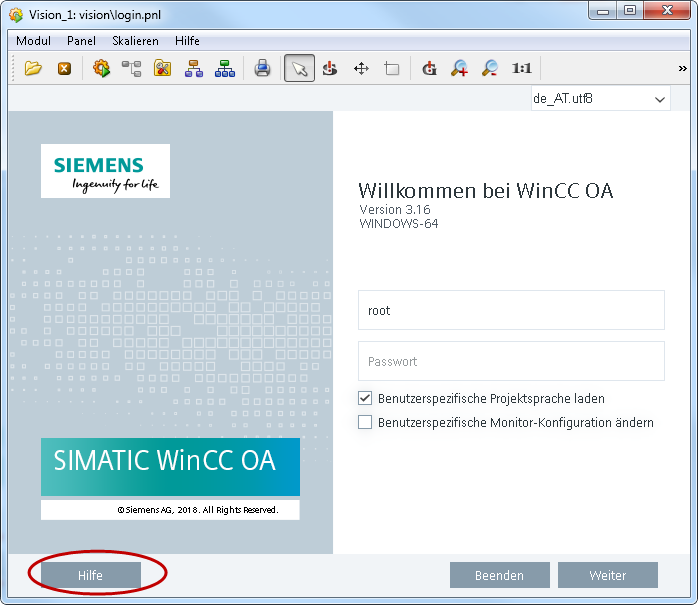Select the arrow pointer tool
Screen dimensions: 698x605
coord(299,69)
